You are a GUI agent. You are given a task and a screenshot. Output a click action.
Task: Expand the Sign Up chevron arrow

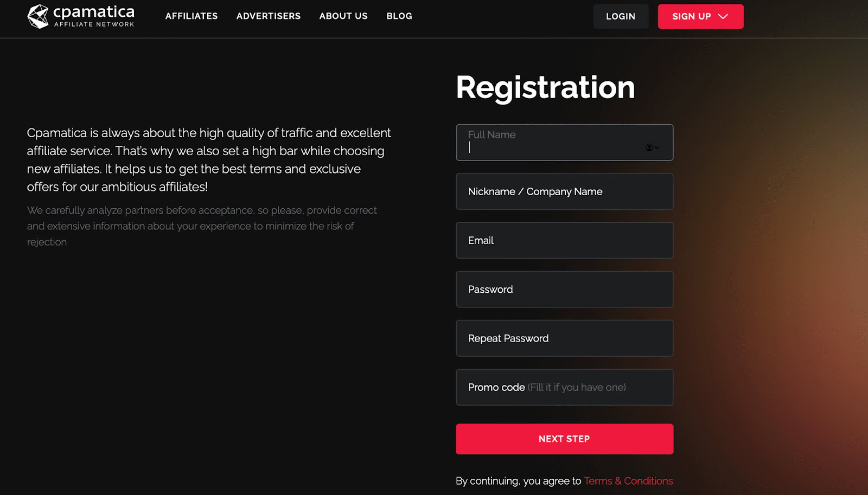tap(723, 16)
